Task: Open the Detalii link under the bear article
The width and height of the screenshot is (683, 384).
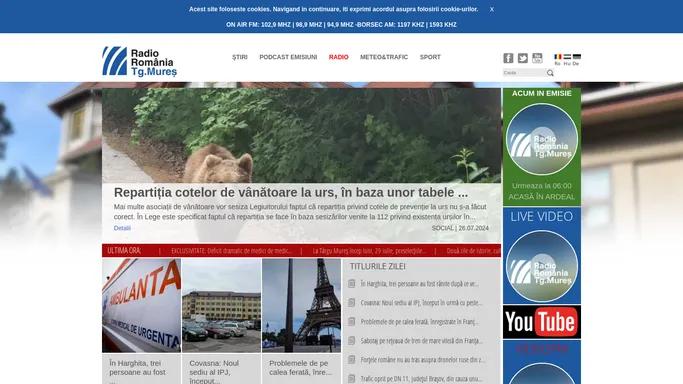Action: [x=122, y=228]
